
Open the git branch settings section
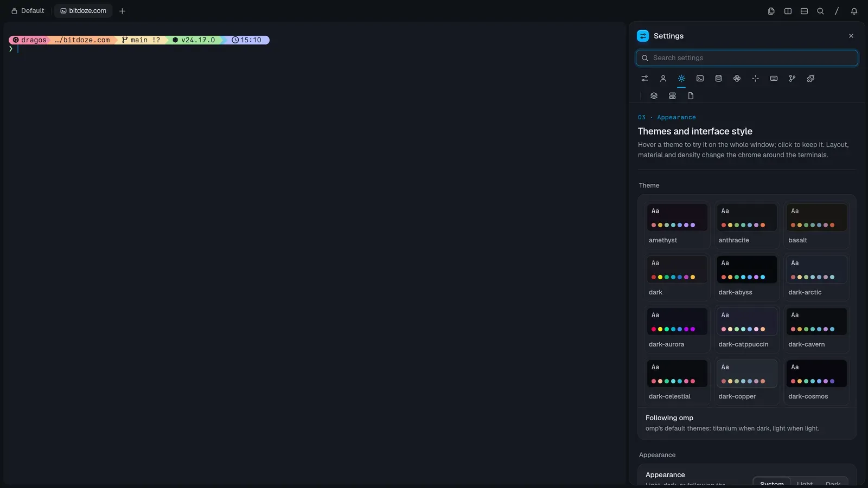792,79
